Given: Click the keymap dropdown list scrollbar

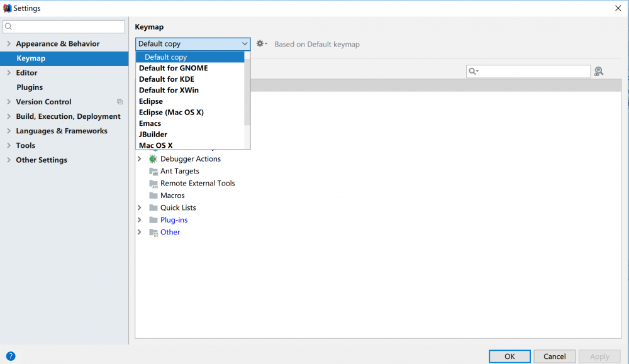Looking at the screenshot, I should pyautogui.click(x=247, y=92).
